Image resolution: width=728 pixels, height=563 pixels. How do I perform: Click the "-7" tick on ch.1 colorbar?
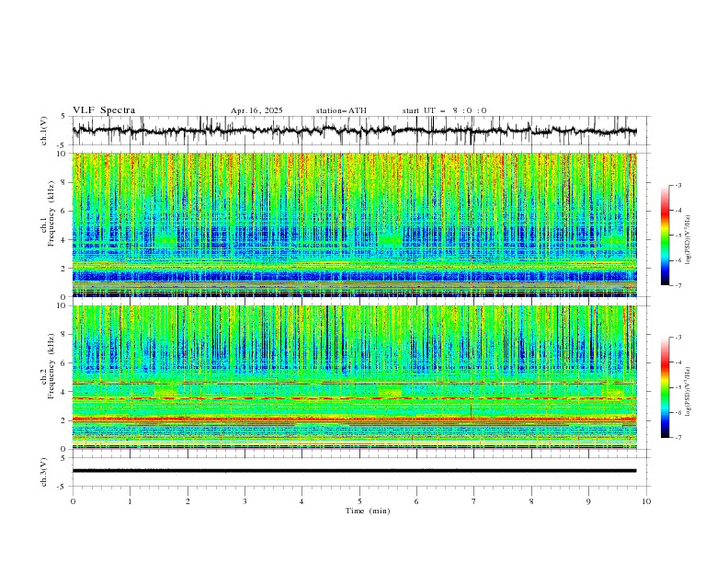point(678,285)
